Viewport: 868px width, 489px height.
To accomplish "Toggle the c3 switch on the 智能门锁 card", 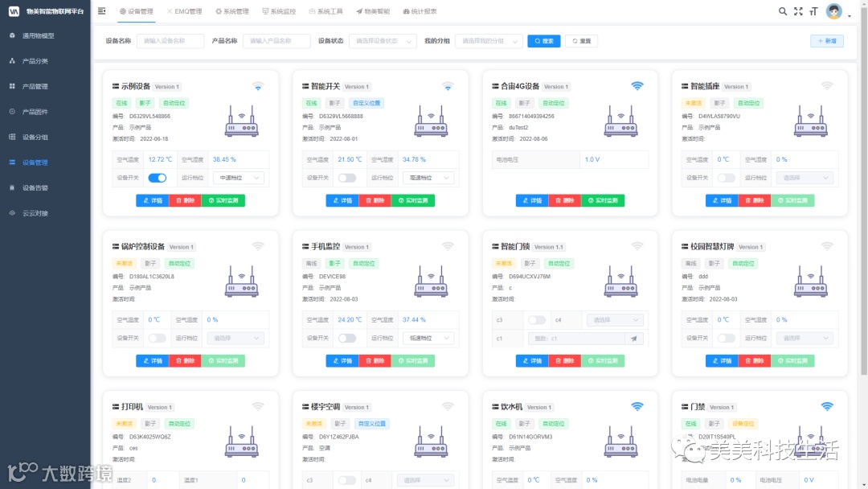I will tap(536, 320).
